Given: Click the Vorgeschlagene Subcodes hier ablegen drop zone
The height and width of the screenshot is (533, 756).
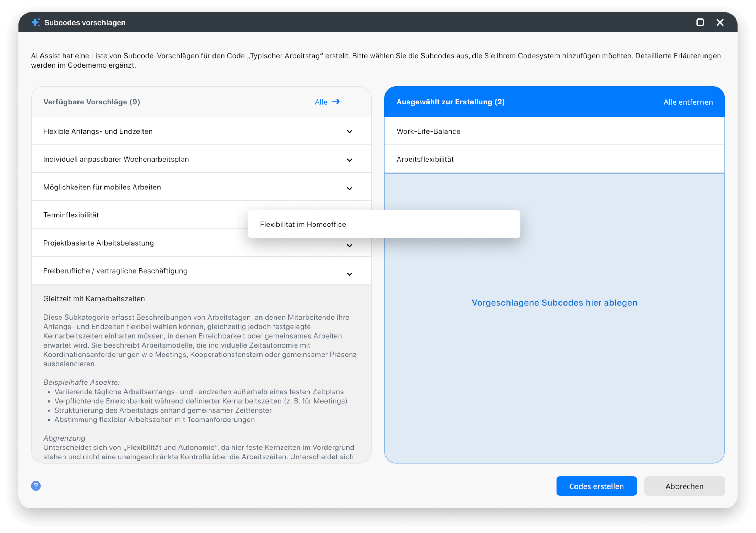Looking at the screenshot, I should coord(554,303).
